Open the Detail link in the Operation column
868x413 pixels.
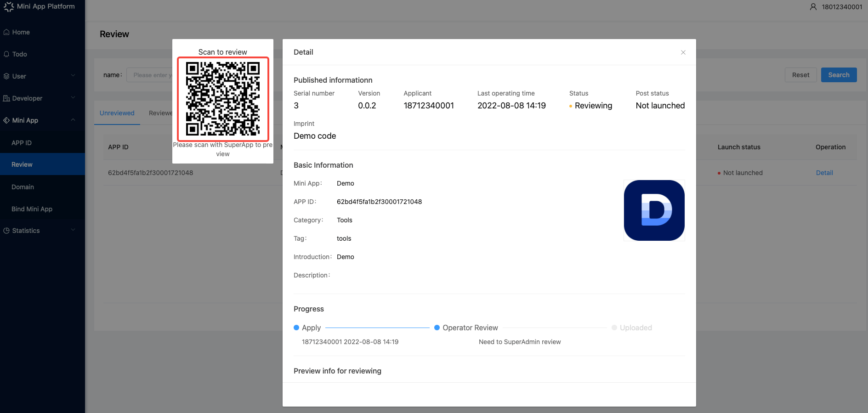[824, 173]
